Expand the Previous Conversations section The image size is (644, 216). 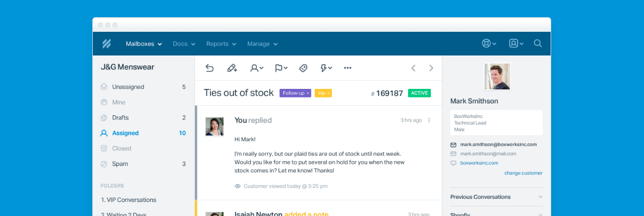497,197
